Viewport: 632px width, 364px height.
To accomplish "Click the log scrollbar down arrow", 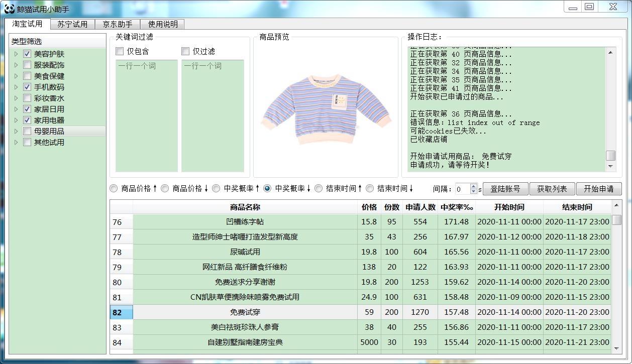I will click(x=610, y=166).
